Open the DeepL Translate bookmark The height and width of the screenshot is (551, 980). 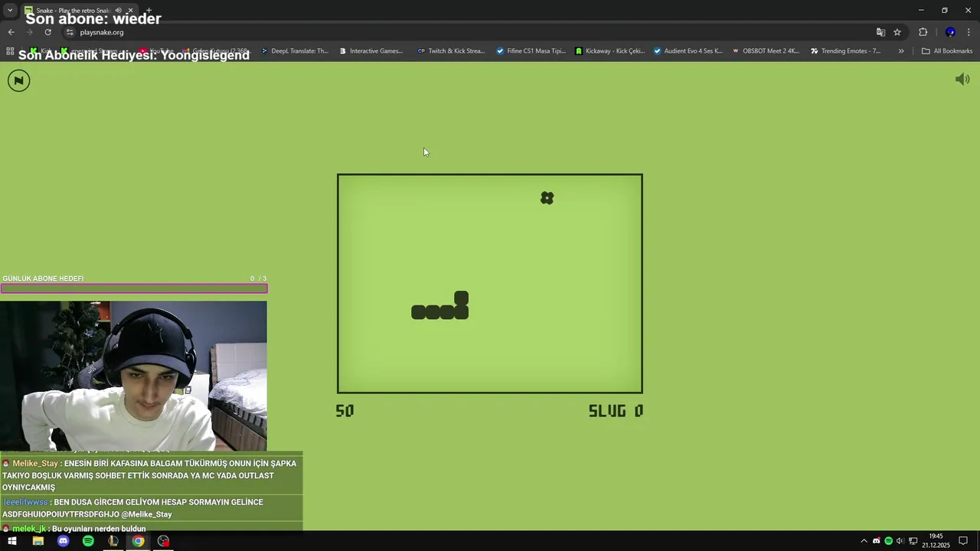pos(294,51)
